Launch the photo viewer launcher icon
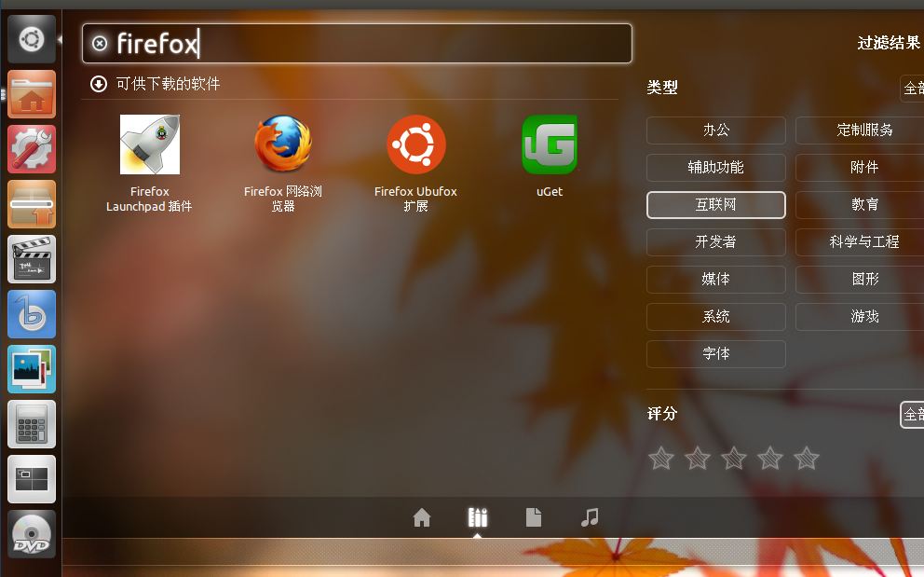This screenshot has width=924, height=577. point(32,369)
